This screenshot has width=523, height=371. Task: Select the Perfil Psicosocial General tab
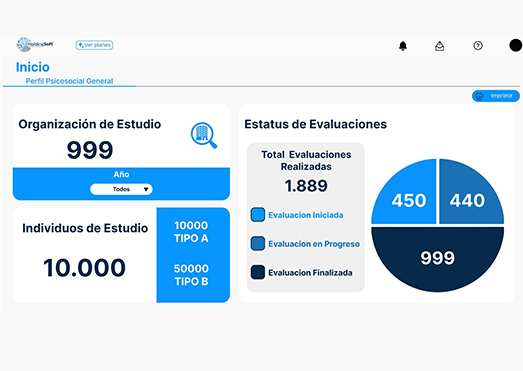69,81
